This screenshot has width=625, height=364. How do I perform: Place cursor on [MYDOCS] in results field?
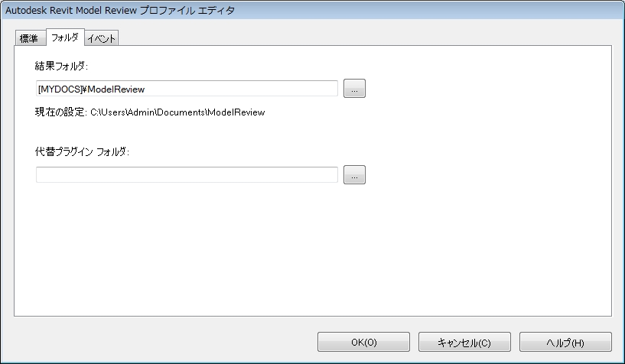click(60, 89)
